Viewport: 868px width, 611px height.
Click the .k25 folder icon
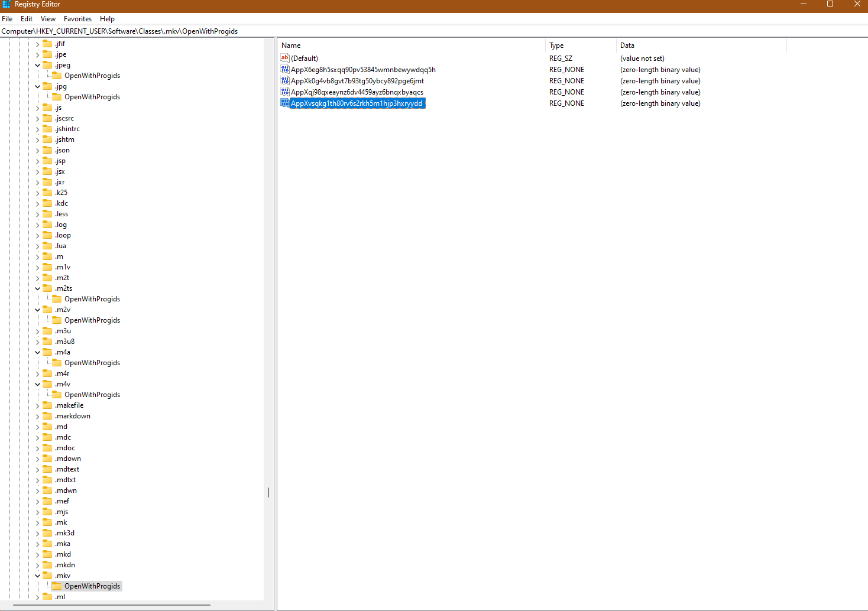[x=47, y=193]
